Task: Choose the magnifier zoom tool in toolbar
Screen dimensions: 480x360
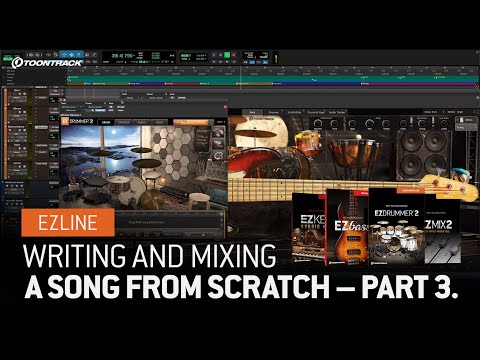Action: click(56, 55)
